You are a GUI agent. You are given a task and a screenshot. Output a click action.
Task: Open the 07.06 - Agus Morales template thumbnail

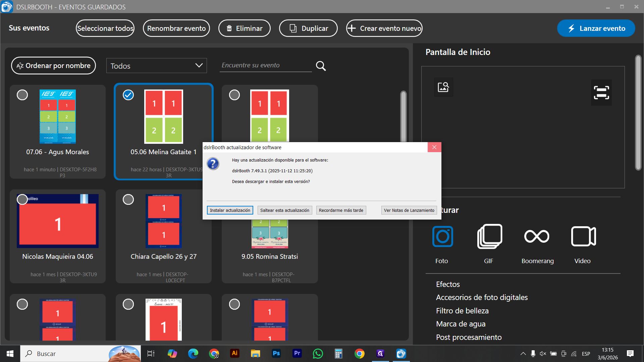pyautogui.click(x=58, y=117)
